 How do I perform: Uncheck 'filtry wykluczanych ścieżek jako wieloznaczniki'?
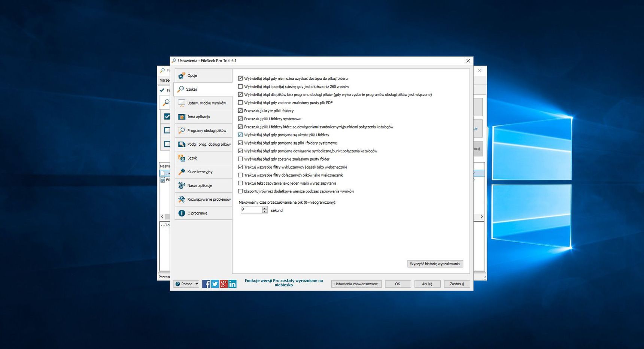[x=240, y=167]
